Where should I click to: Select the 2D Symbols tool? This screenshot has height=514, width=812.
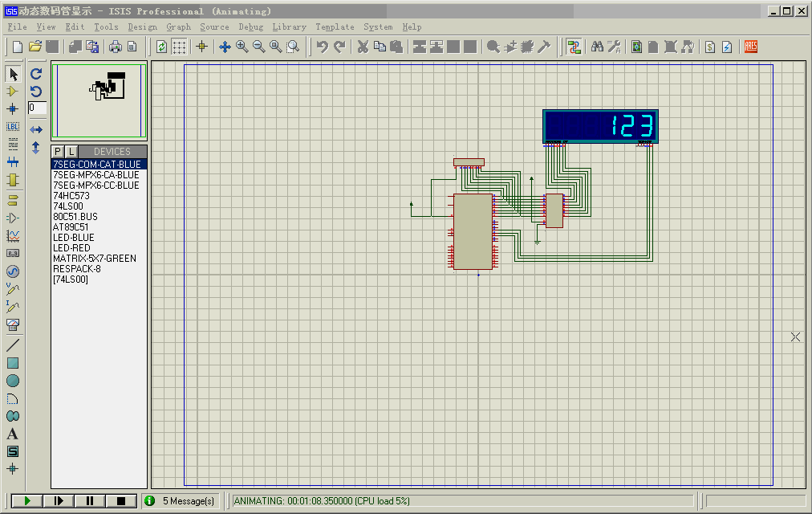coord(13,452)
